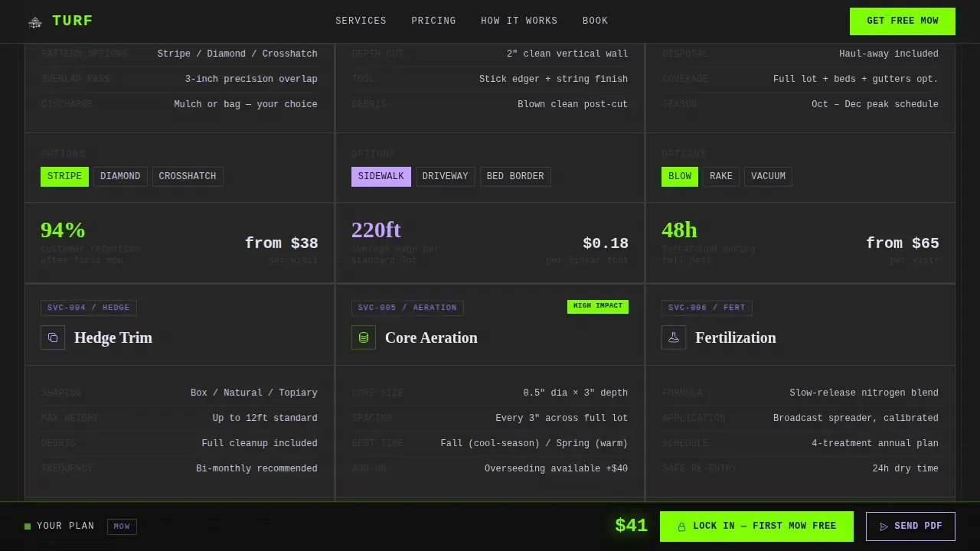Select the VACUUM leaf removal option
The width and height of the screenshot is (980, 551).
coord(768,177)
